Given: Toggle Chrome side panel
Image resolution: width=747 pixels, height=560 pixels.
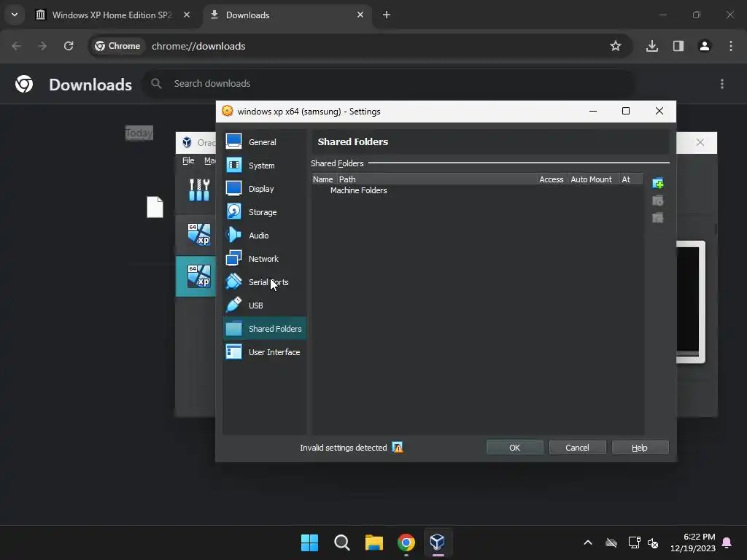Looking at the screenshot, I should pos(678,46).
